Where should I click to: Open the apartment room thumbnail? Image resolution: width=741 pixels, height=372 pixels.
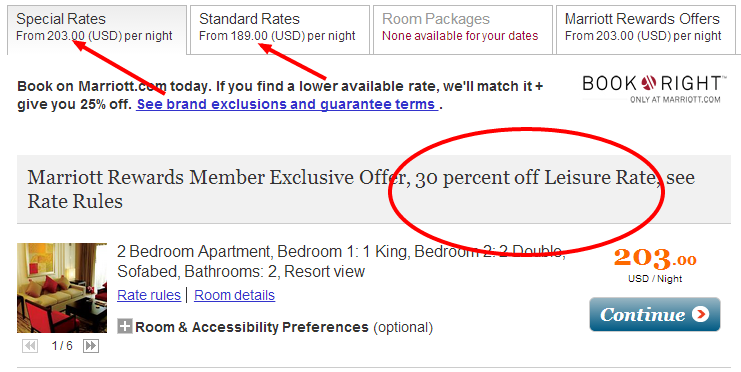tap(62, 288)
